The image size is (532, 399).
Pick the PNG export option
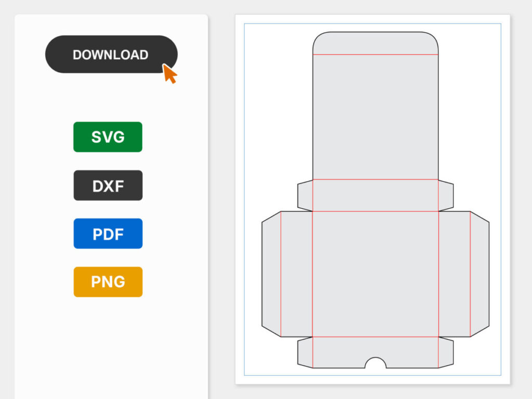click(108, 282)
